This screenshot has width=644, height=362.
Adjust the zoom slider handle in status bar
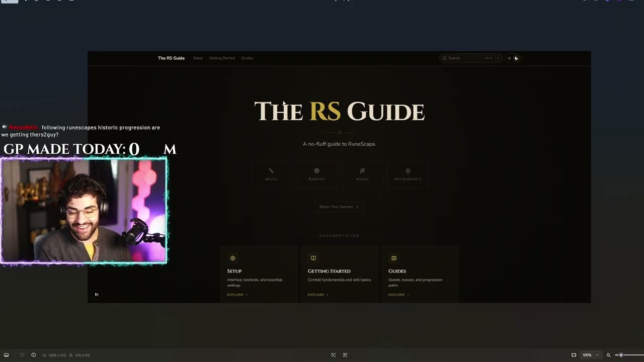(x=621, y=355)
